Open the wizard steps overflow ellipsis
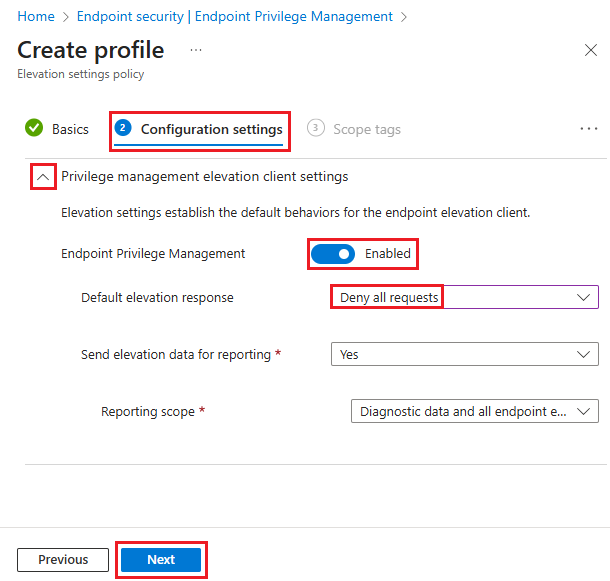 pos(589,128)
